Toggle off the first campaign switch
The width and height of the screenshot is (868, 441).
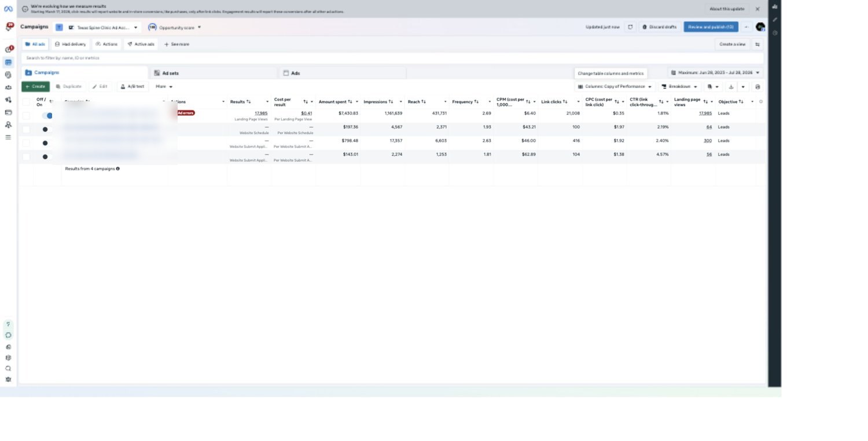coord(47,115)
